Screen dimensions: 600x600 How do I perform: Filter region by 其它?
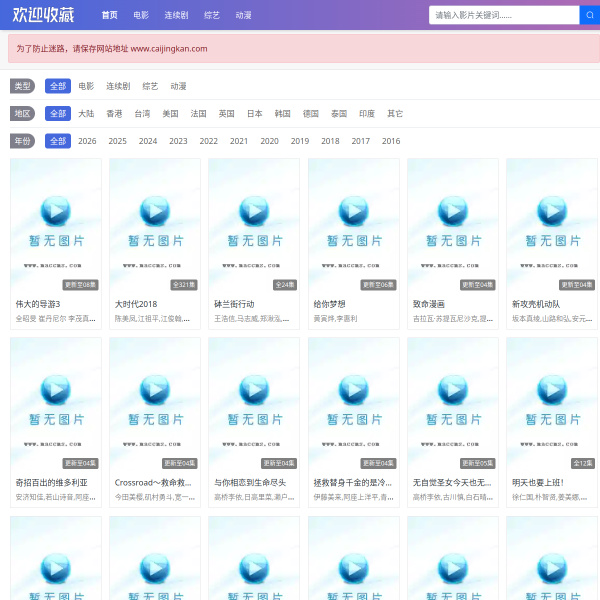pyautogui.click(x=395, y=114)
